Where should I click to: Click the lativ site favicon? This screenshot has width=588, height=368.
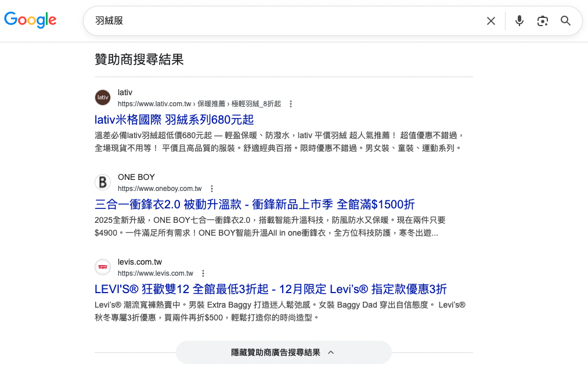tap(102, 98)
